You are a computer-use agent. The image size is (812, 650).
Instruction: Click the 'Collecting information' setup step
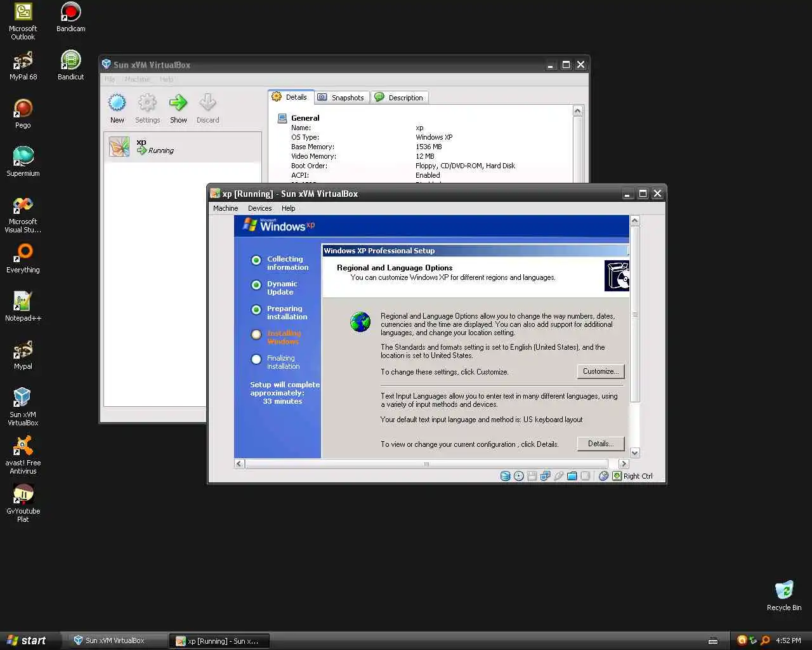tap(280, 263)
